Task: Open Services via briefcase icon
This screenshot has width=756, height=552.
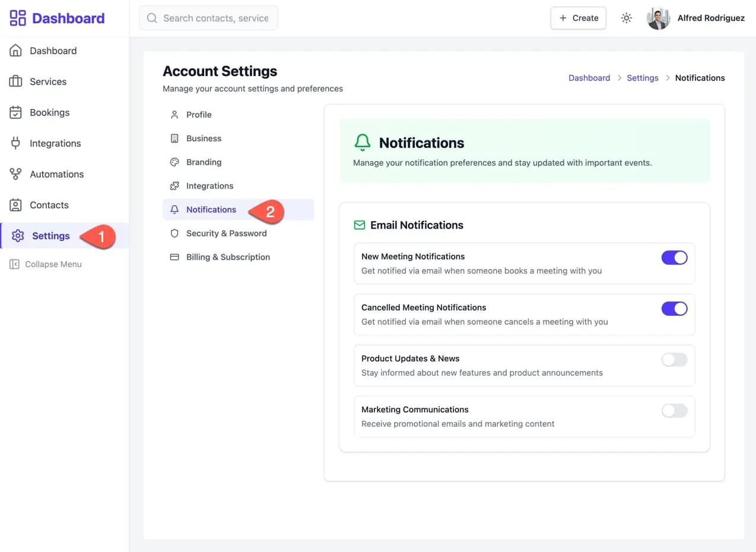Action: point(15,81)
